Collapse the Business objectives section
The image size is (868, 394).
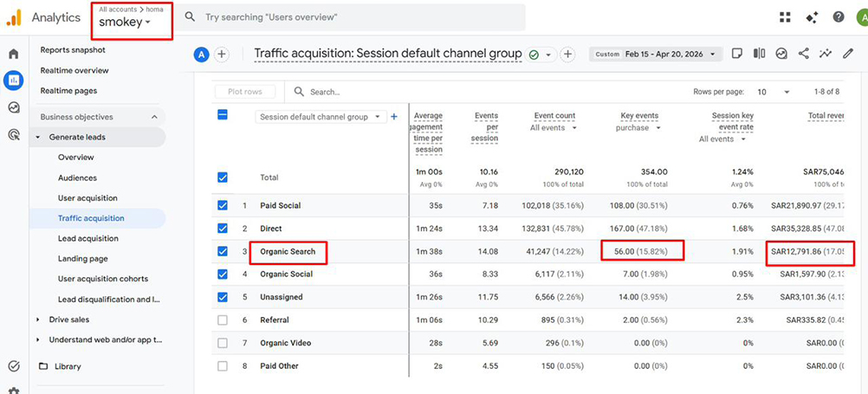point(154,117)
